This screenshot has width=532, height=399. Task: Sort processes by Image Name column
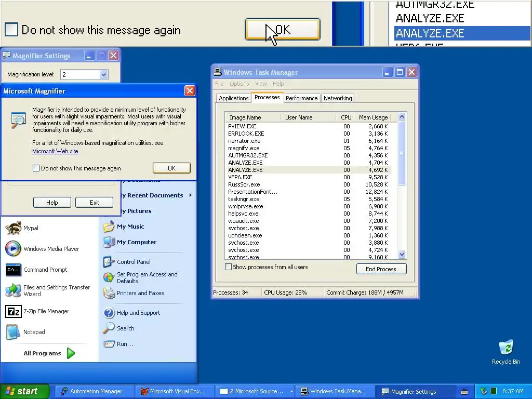[x=252, y=117]
